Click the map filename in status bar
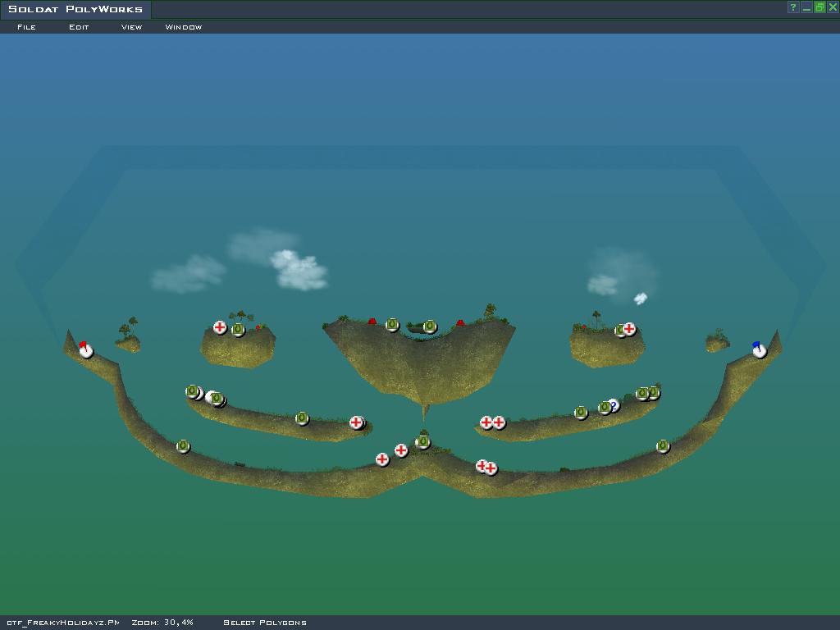The height and width of the screenshot is (630, 840). click(62, 623)
